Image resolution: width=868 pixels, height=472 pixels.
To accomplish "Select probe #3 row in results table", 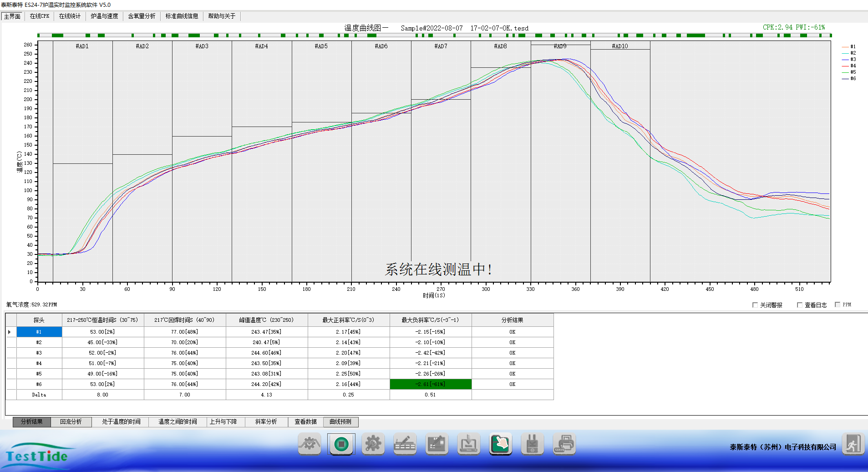I will [39, 353].
